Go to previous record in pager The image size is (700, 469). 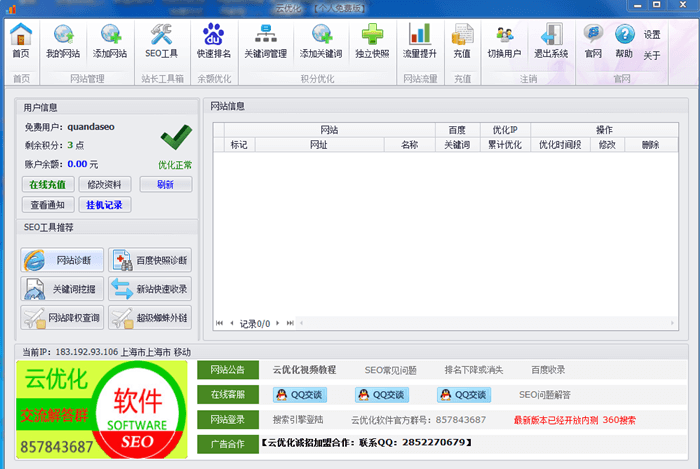(232, 323)
